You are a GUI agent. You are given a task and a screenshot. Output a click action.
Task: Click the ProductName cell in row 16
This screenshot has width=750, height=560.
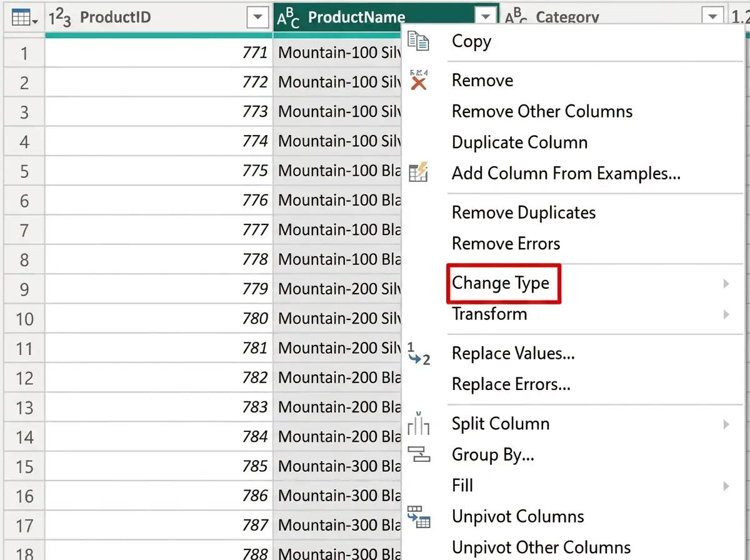[337, 496]
